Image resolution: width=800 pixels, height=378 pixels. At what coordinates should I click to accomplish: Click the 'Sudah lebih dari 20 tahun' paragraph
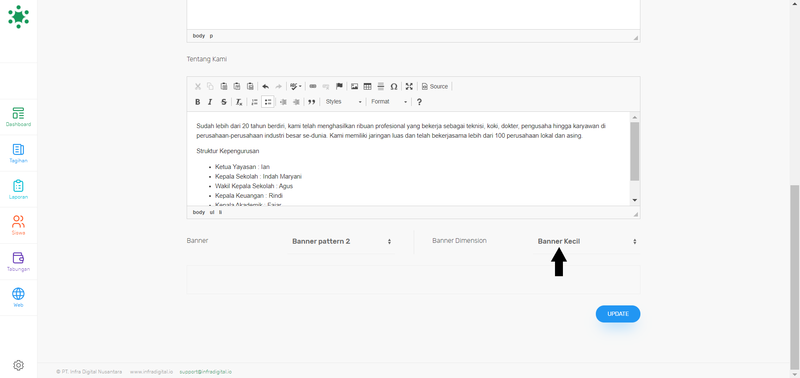[x=401, y=131]
